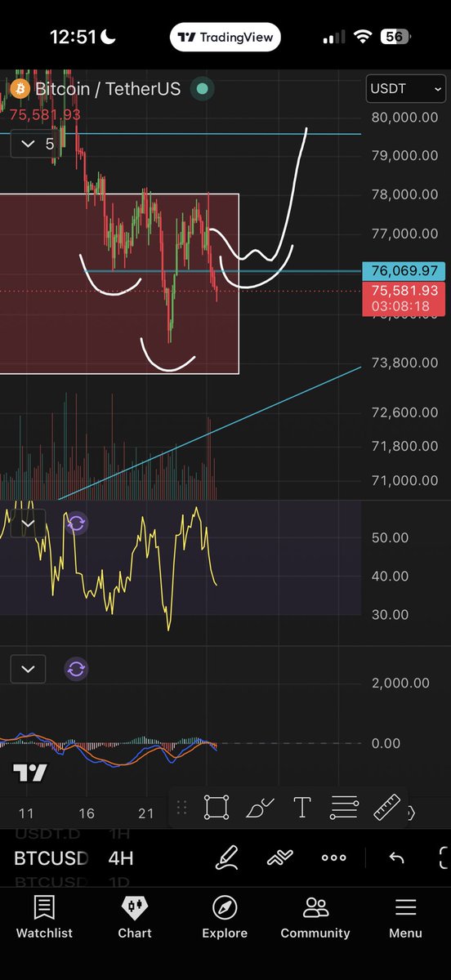Image resolution: width=451 pixels, height=980 pixels.
Task: Tap the MACD pane purple refresh icon
Action: [76, 670]
